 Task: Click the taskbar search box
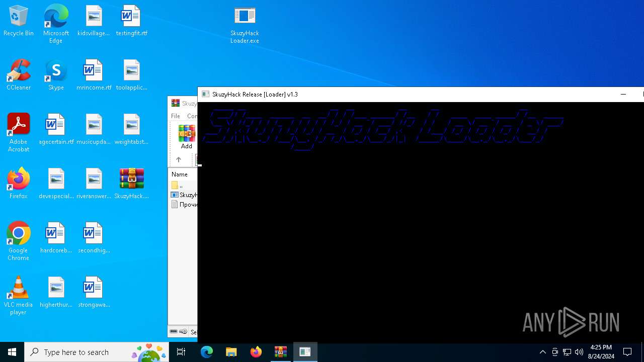pyautogui.click(x=97, y=352)
